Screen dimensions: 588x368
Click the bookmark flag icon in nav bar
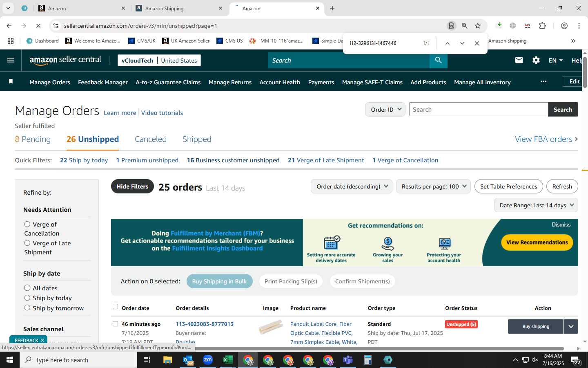pyautogui.click(x=11, y=82)
